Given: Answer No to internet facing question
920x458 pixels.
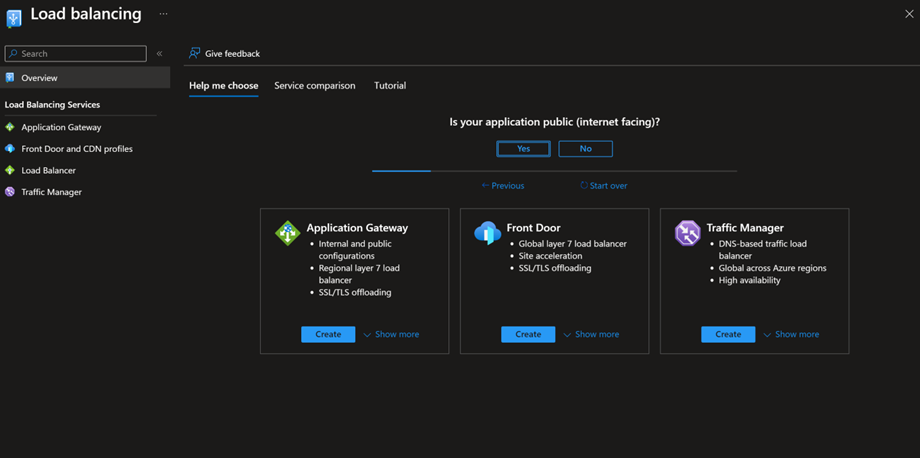Looking at the screenshot, I should point(586,149).
